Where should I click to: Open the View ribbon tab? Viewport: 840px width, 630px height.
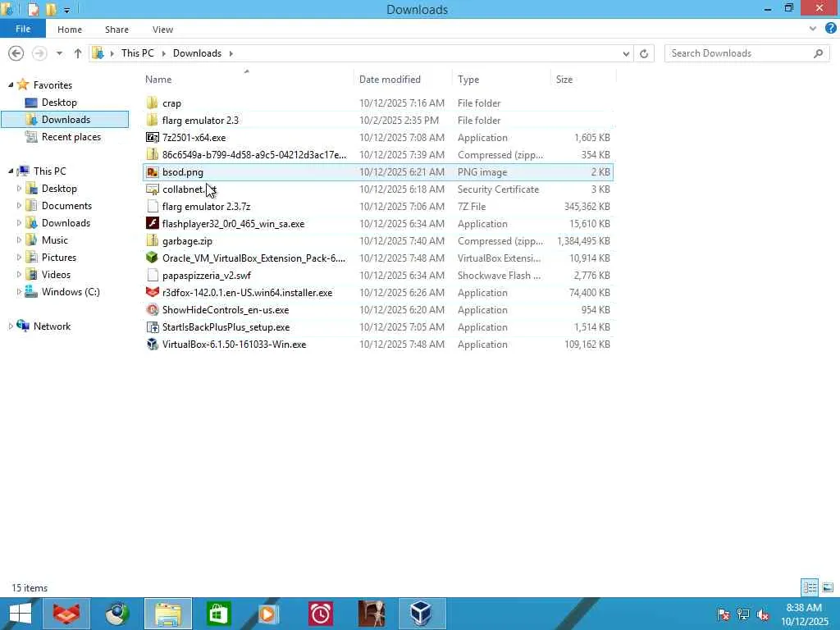pos(162,30)
